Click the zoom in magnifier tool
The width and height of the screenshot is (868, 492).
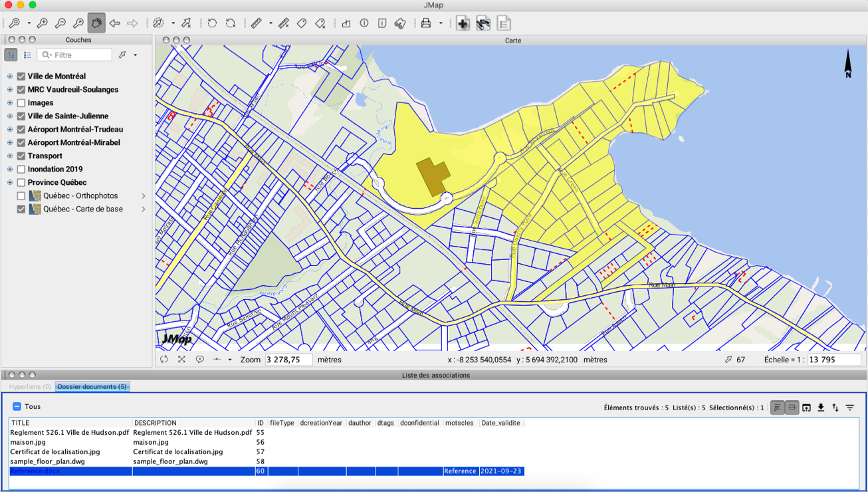click(42, 23)
